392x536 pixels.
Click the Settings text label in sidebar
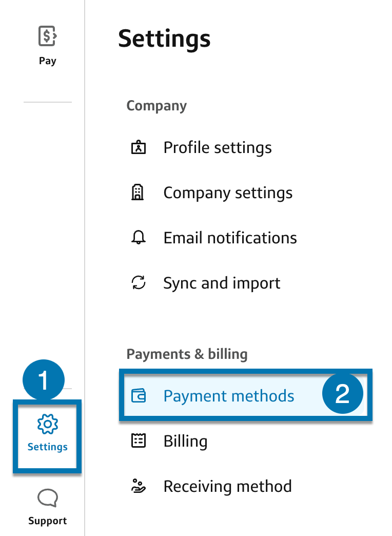point(47,447)
